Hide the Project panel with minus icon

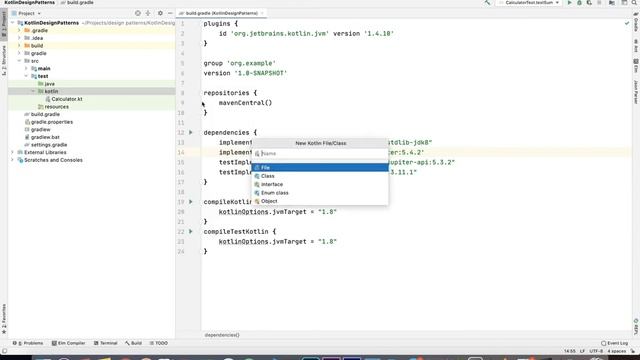pyautogui.click(x=170, y=13)
